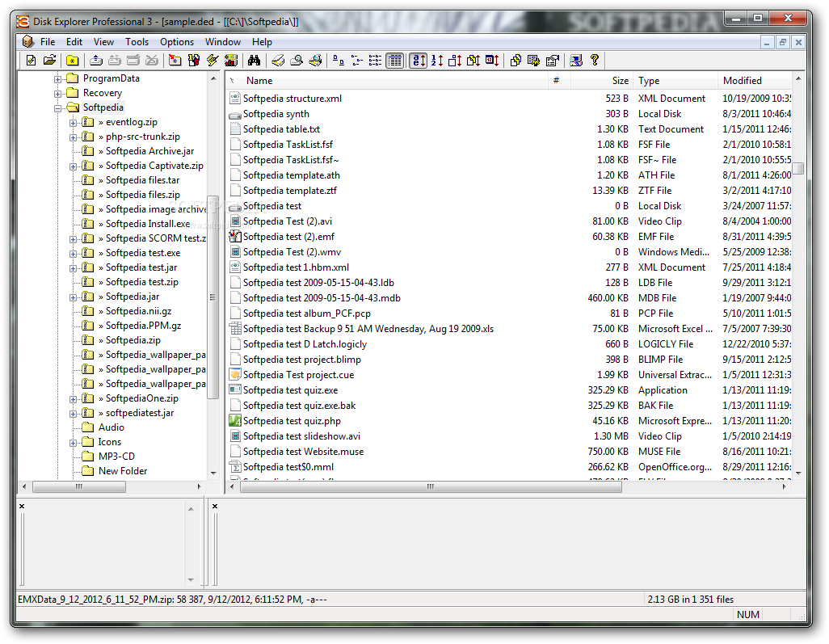Expand the ProgramData folder node
Viewport: 829px width, 644px height.
pyautogui.click(x=57, y=79)
